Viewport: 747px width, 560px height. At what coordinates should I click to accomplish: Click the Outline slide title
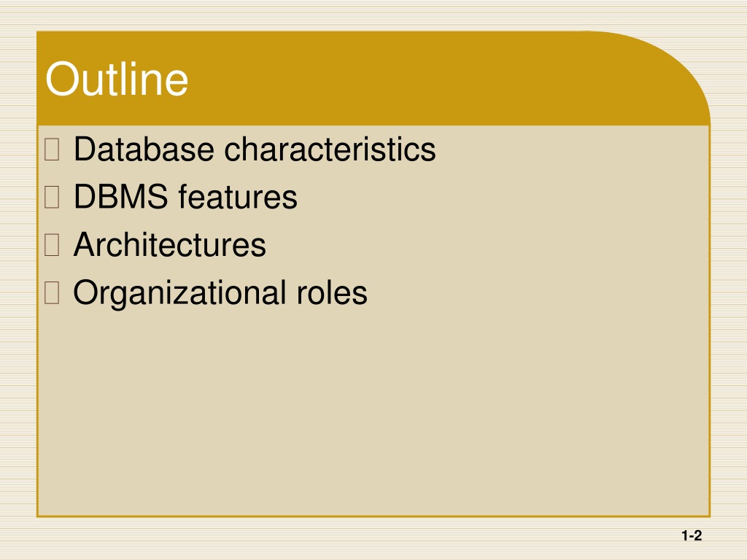(117, 79)
